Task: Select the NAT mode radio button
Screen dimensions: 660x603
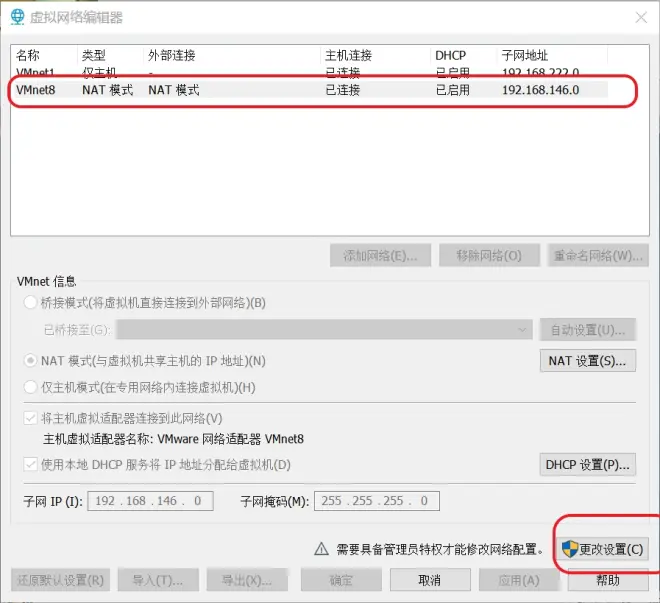Action: tap(30, 361)
